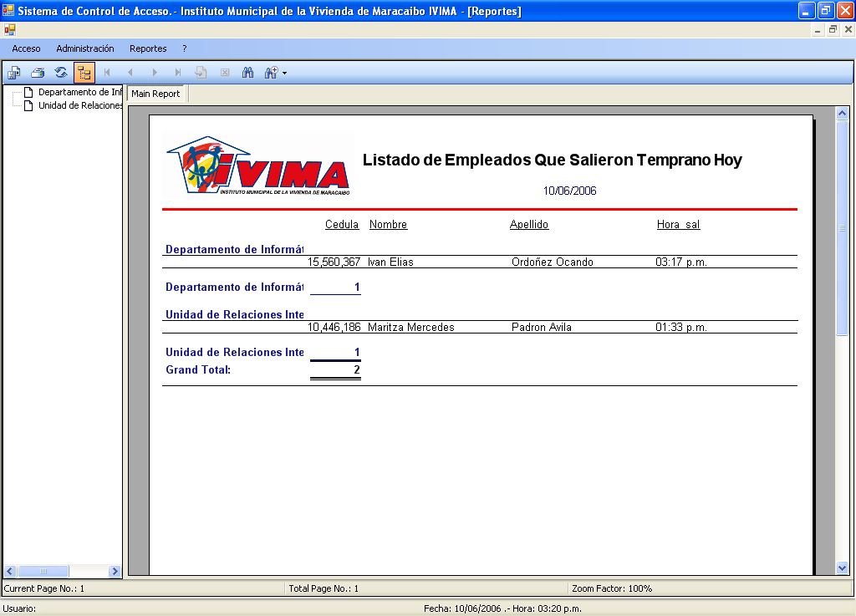
Task: Open the Administración menu
Action: (85, 48)
